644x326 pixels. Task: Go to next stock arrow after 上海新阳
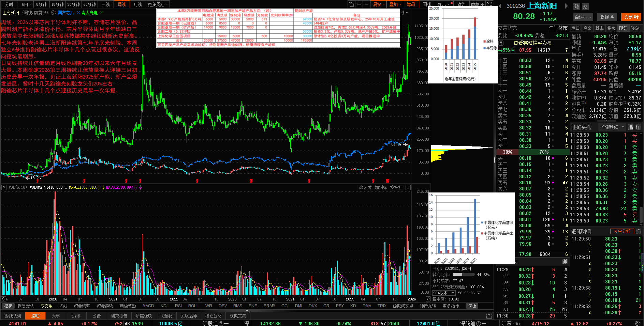[567, 6]
